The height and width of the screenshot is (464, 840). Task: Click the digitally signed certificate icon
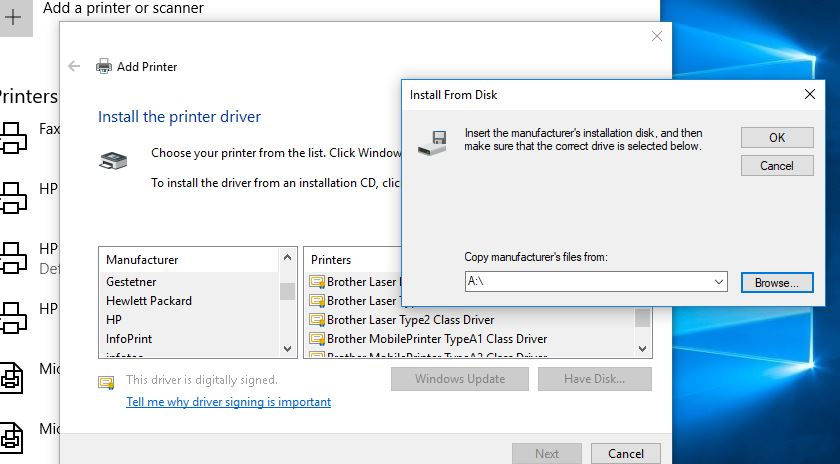[x=106, y=382]
